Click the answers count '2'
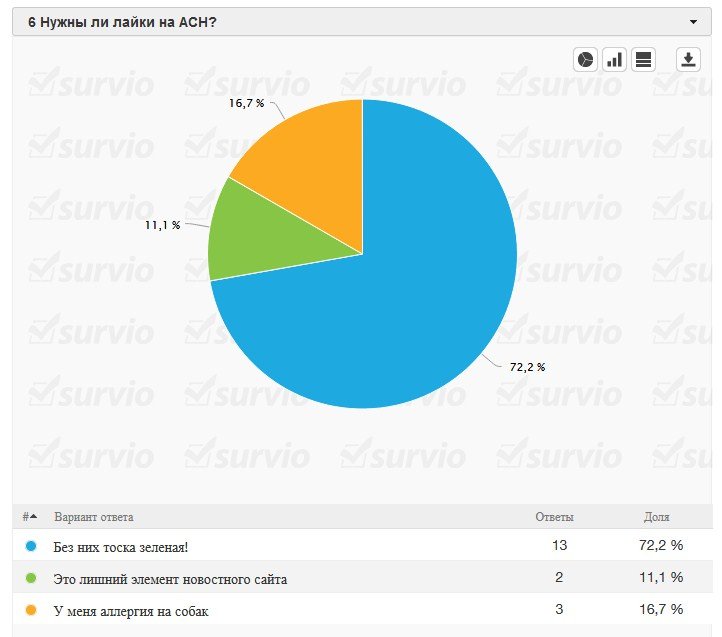722x637 pixels. [x=559, y=577]
